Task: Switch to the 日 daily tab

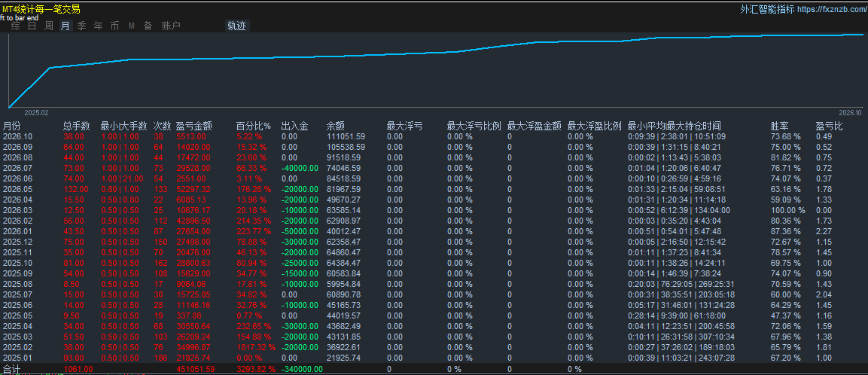Action: pos(32,26)
